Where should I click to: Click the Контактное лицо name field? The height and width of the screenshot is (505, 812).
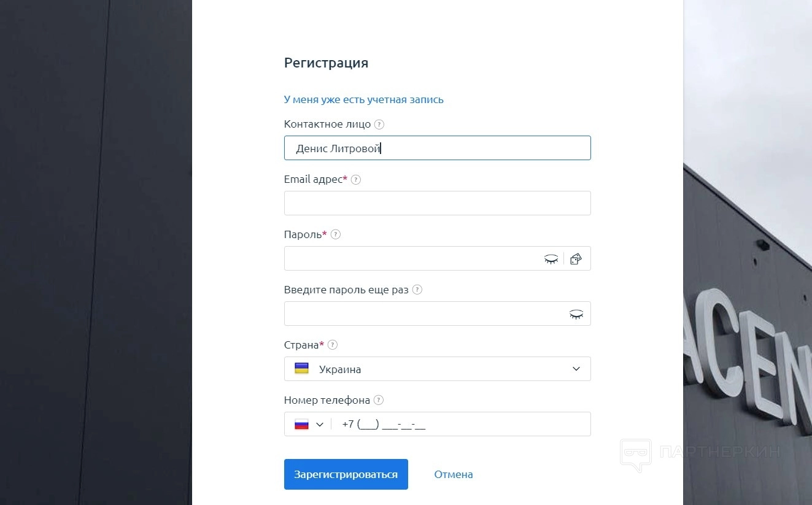click(x=437, y=148)
